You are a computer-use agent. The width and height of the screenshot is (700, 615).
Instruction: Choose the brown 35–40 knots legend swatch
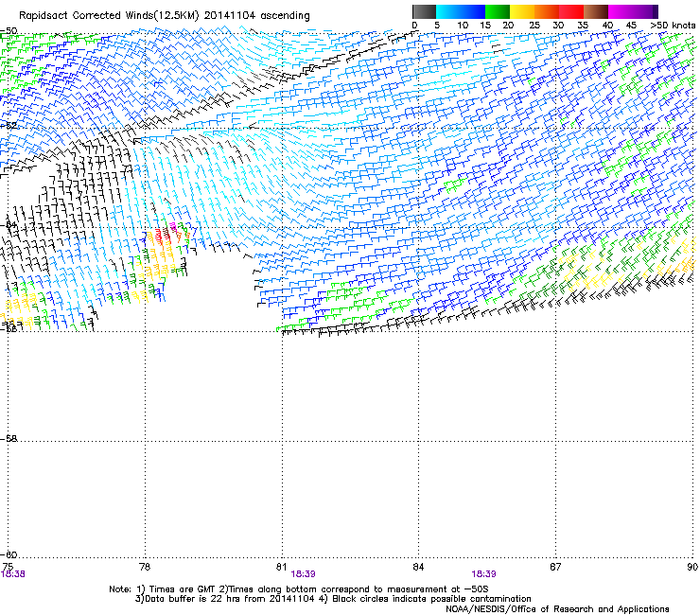[596, 11]
